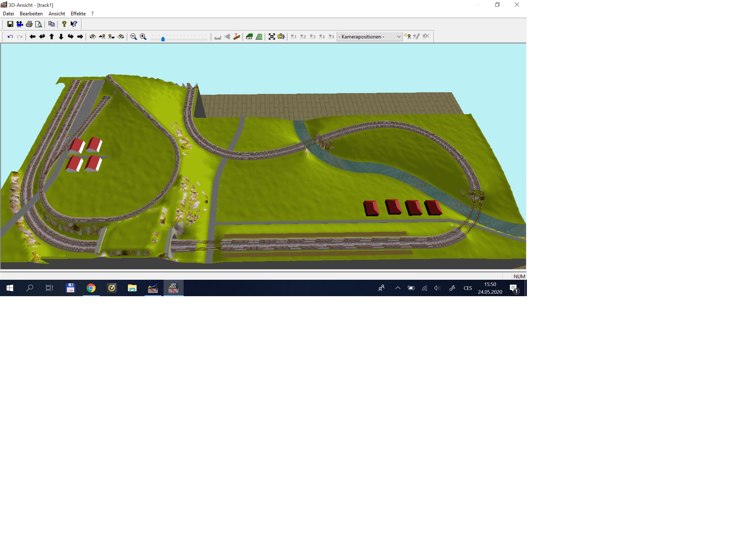This screenshot has width=747, height=560.
Task: Click the undo arrow icon
Action: coord(10,36)
